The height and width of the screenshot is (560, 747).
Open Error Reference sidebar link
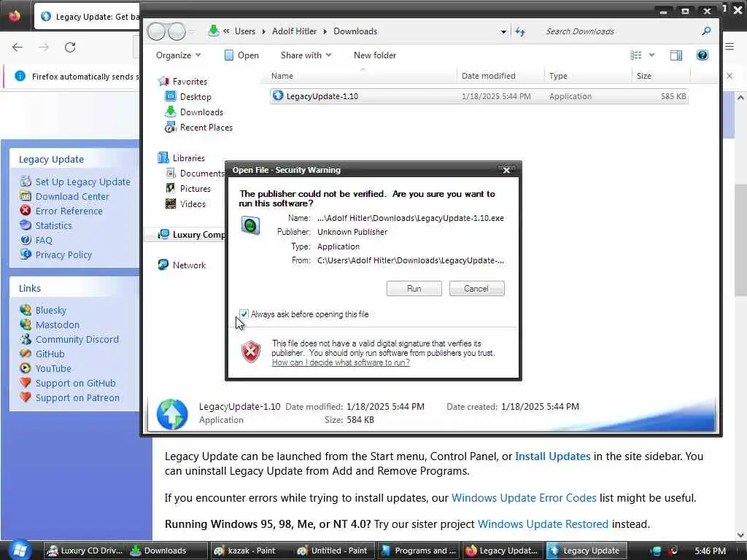[69, 211]
